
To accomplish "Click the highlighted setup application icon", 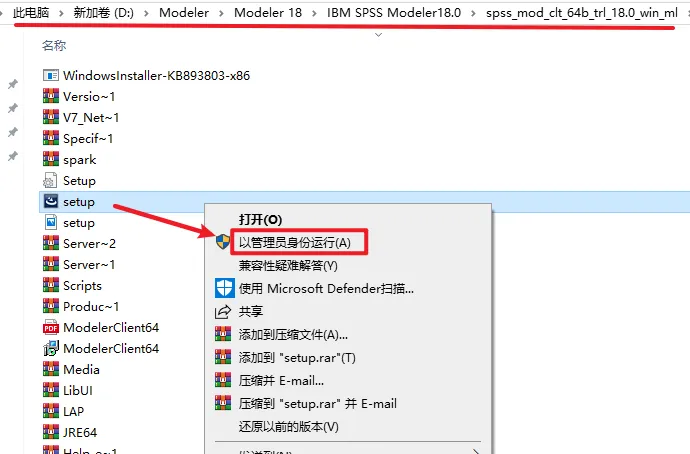I will (x=51, y=201).
